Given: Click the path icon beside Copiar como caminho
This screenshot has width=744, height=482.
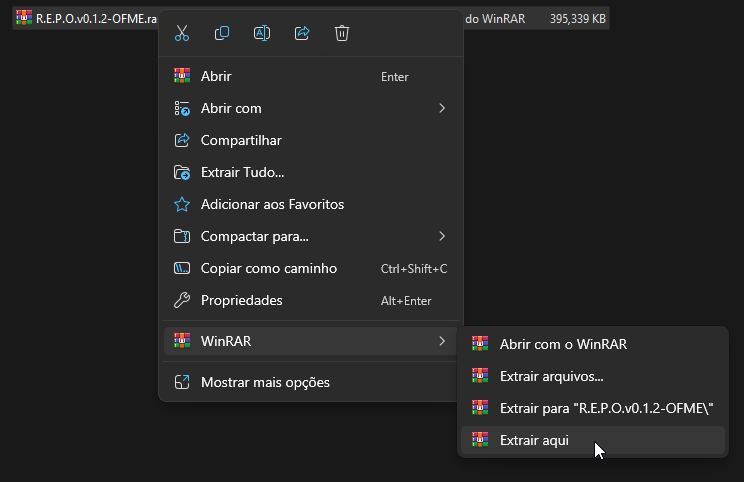Looking at the screenshot, I should [x=182, y=269].
